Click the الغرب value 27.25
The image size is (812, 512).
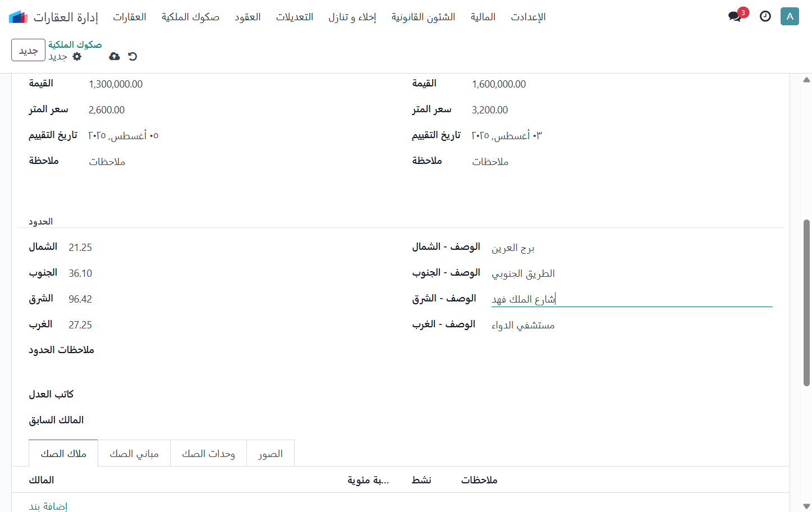[80, 325]
